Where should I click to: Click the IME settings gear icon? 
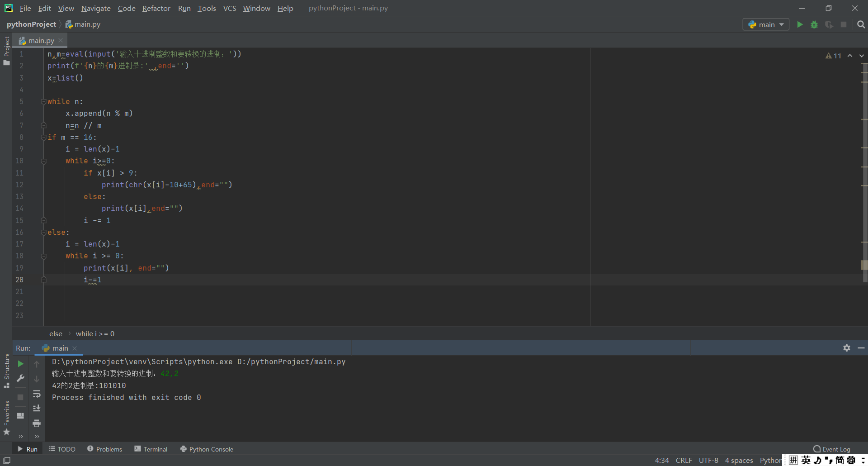(x=851, y=460)
